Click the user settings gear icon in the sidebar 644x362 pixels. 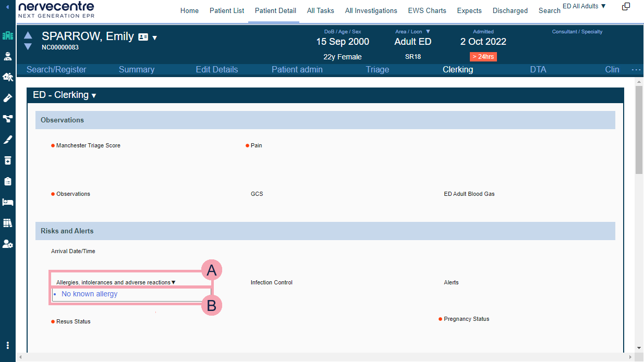click(x=7, y=244)
